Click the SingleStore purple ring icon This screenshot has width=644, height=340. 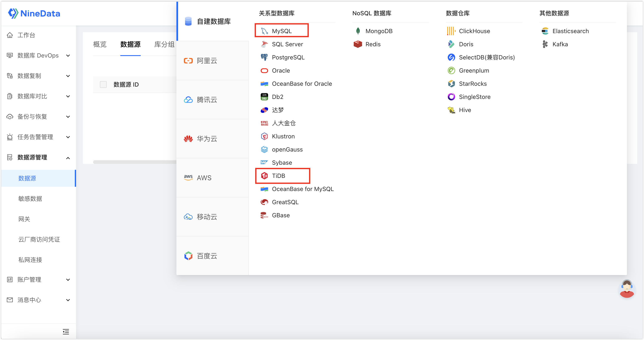click(451, 97)
